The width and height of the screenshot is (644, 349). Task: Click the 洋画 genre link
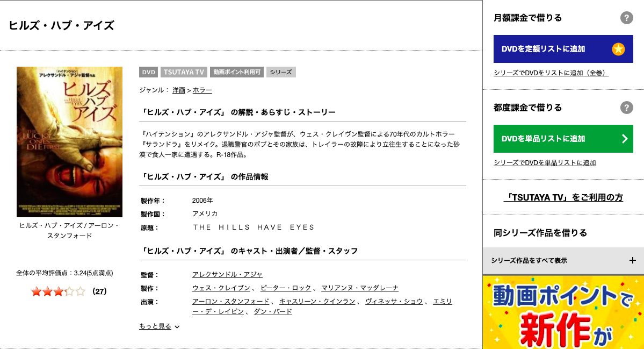point(179,90)
